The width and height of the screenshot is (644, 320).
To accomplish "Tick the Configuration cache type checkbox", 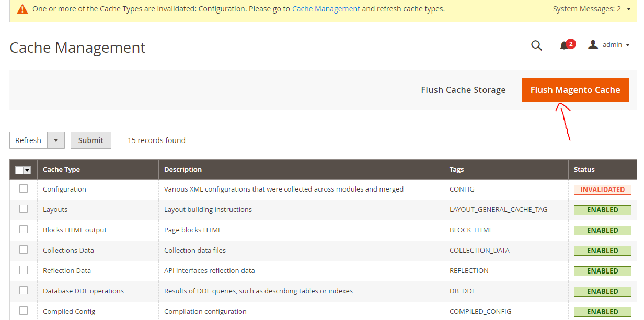I will pyautogui.click(x=24, y=189).
